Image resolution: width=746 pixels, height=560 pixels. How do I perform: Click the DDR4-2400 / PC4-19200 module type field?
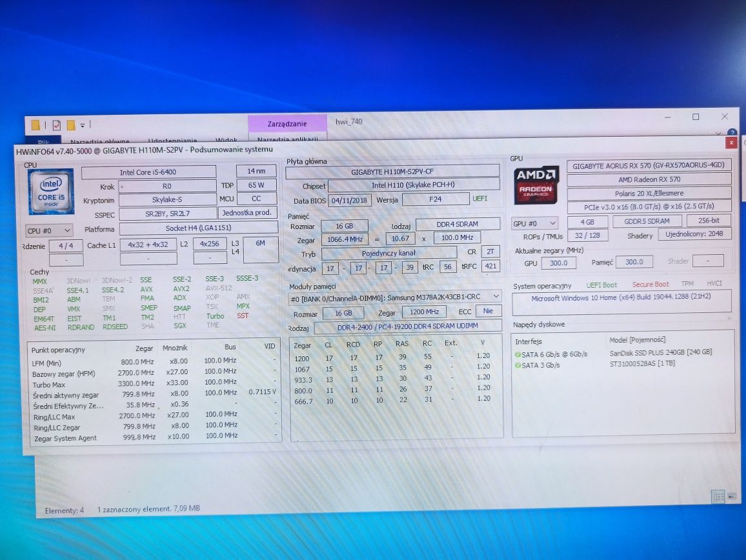pyautogui.click(x=408, y=326)
